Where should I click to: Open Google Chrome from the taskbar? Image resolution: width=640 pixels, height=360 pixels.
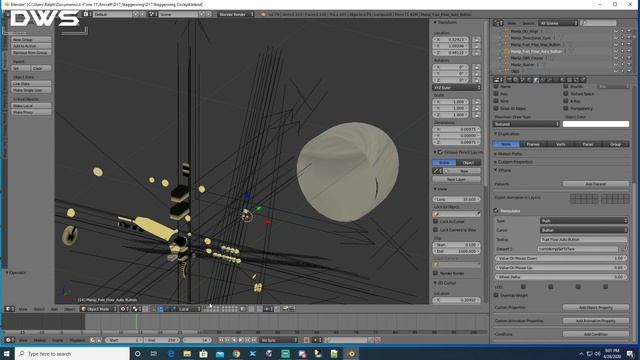[x=236, y=353]
